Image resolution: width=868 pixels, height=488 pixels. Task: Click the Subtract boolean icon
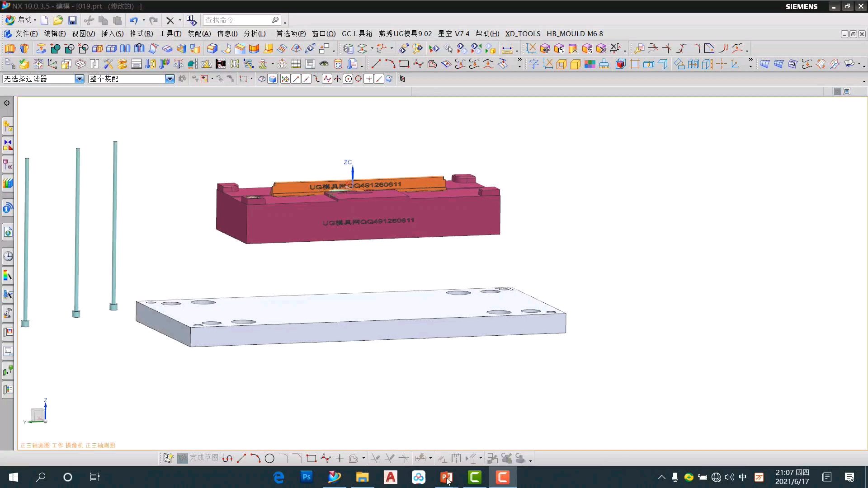click(x=69, y=48)
